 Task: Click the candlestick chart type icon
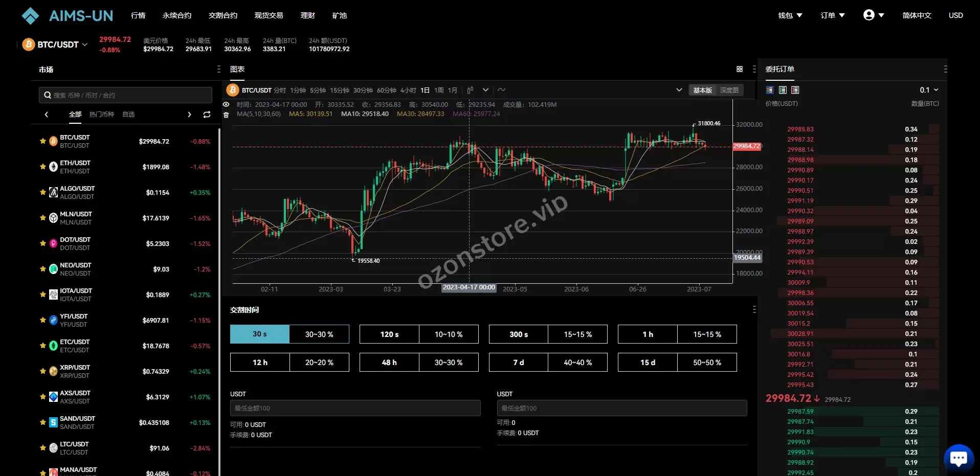(470, 90)
